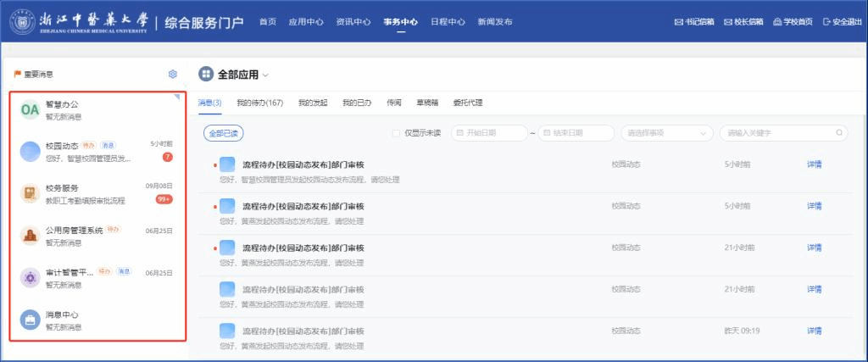
Task: Open the 请选择事项 dropdown
Action: point(667,133)
